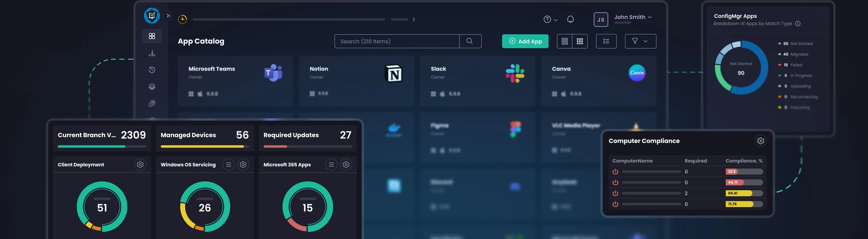Open the help question mark icon

547,20
